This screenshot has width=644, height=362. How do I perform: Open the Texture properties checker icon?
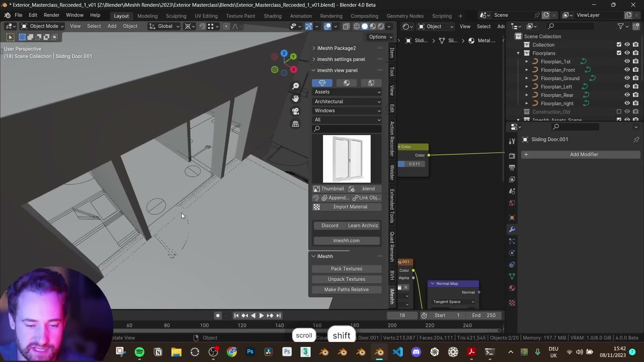[512, 303]
